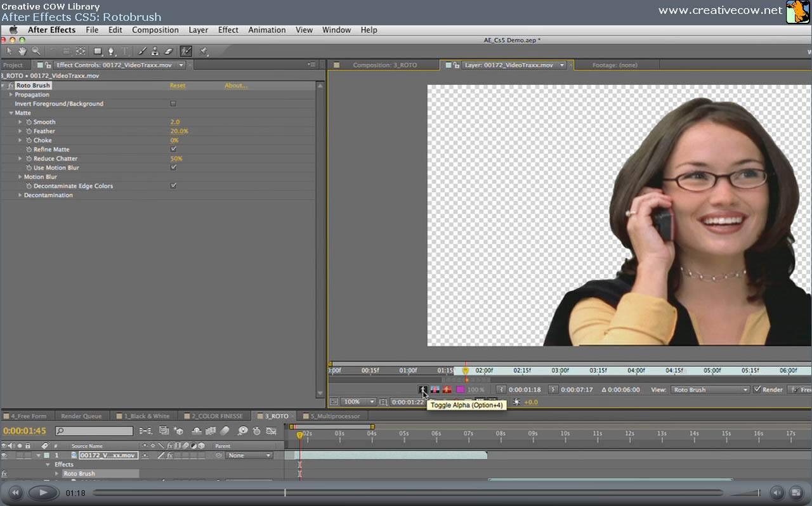This screenshot has height=506, width=812.
Task: Hide layer 00172_V...xx.mov with eye toggle
Action: coord(4,455)
